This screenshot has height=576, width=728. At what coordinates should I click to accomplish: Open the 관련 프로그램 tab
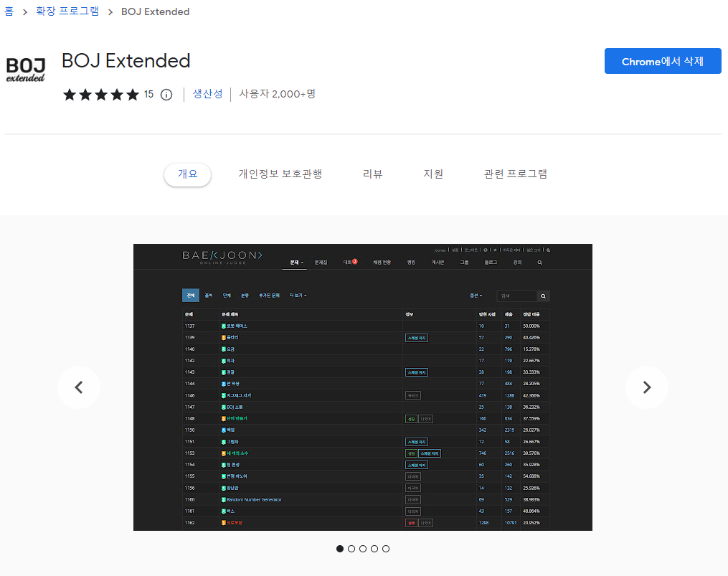click(516, 174)
